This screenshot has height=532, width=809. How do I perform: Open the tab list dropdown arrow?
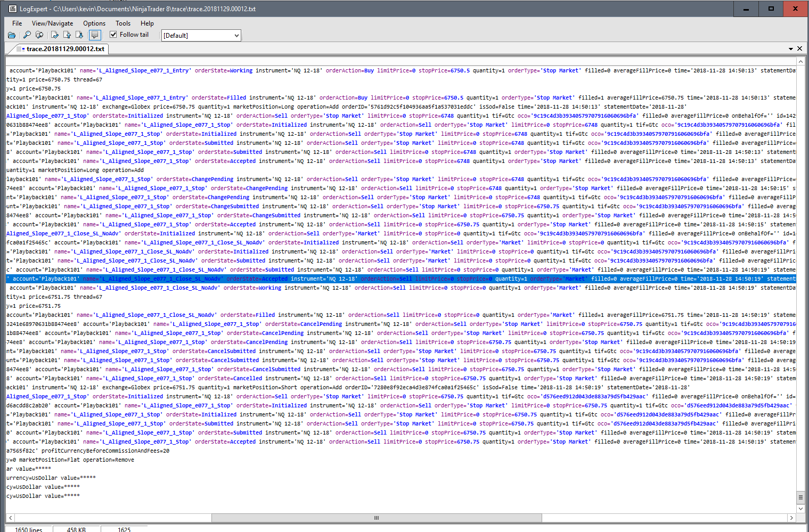(x=791, y=49)
